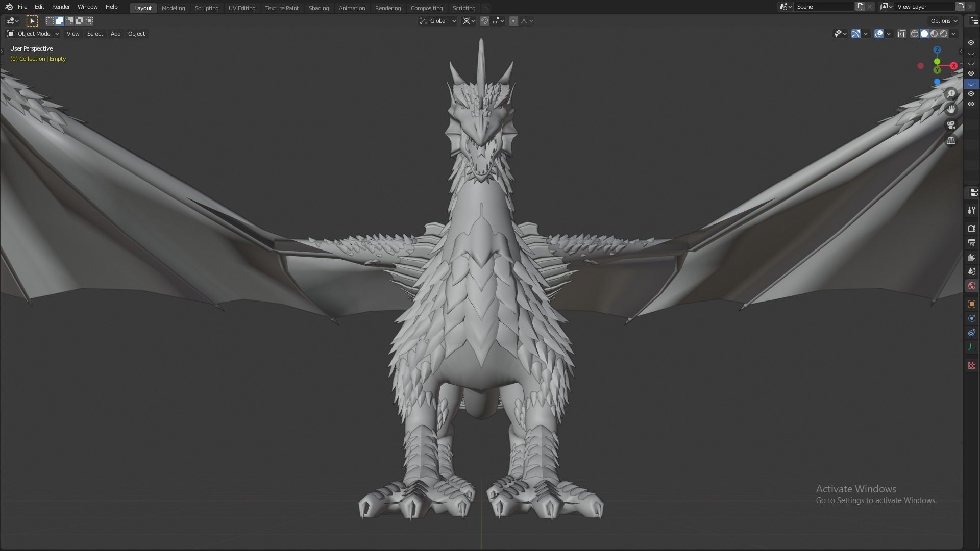Open the Global transform orientation dropdown
980x551 pixels.
pyautogui.click(x=438, y=21)
